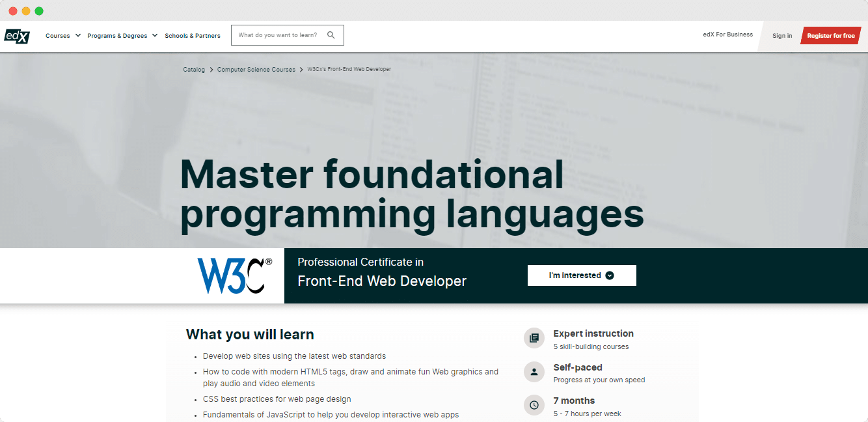Expand the Courses dropdown menu
Image resolution: width=868 pixels, height=422 pixels.
[x=63, y=36]
